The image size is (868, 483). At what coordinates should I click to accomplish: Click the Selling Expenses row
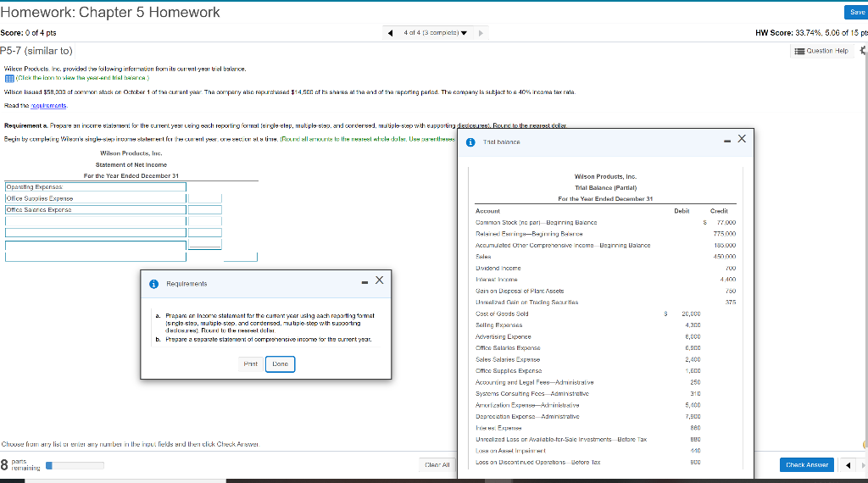click(605, 325)
